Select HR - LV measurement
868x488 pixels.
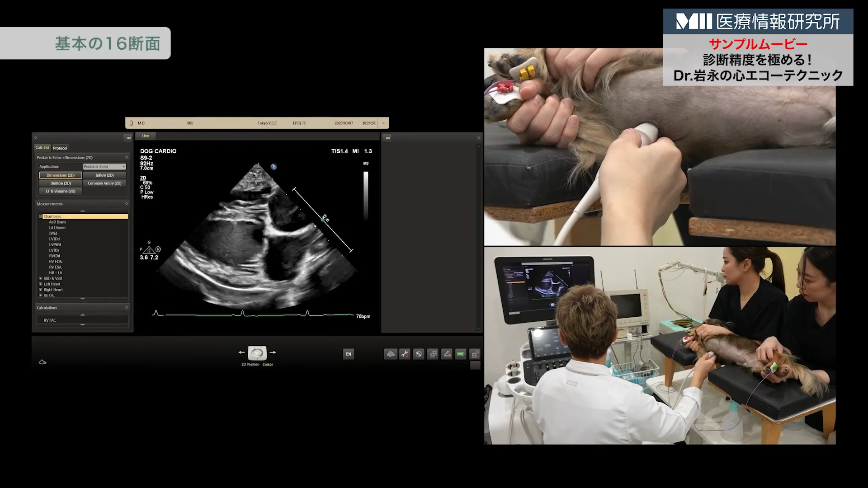(x=56, y=273)
